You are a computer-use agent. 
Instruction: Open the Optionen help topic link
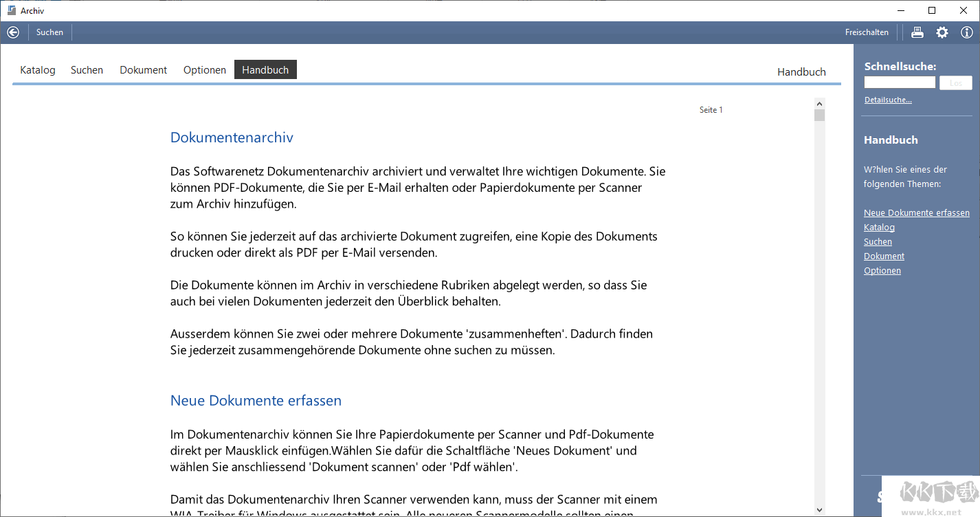[882, 270]
